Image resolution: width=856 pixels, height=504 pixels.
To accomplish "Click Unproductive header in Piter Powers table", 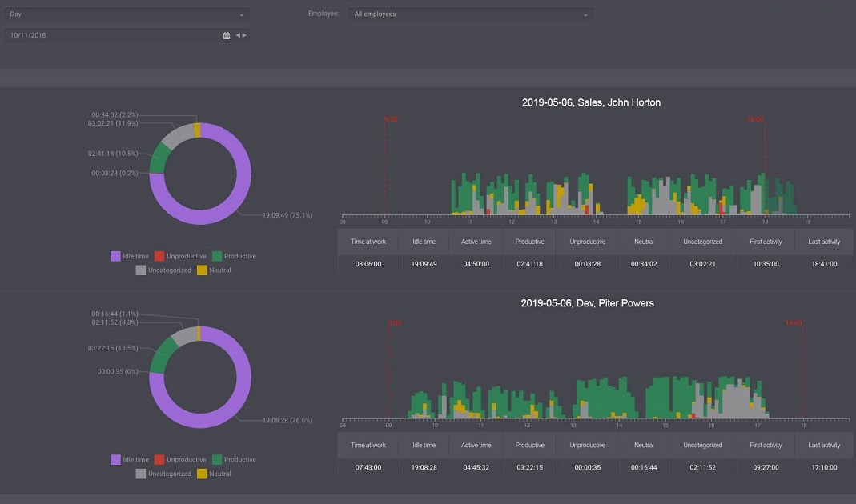I will (588, 445).
